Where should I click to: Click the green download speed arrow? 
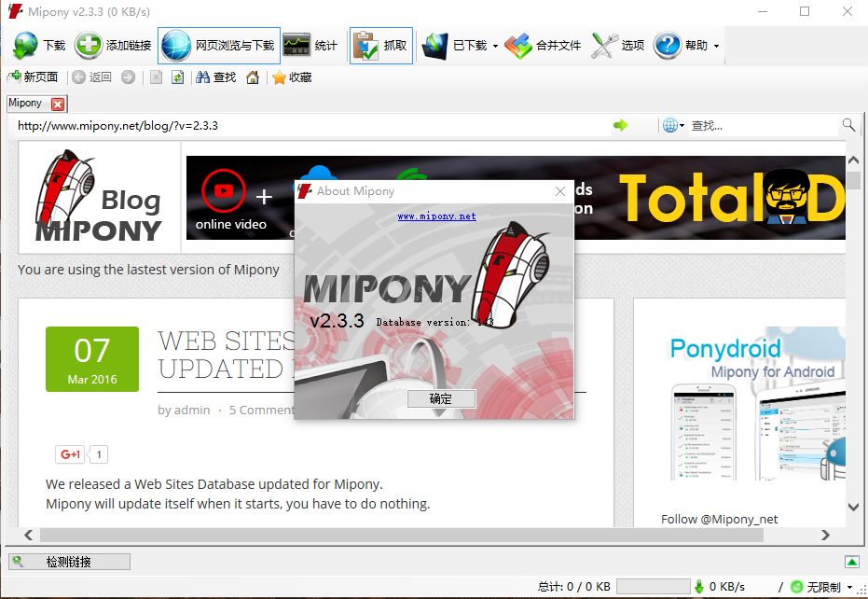699,586
